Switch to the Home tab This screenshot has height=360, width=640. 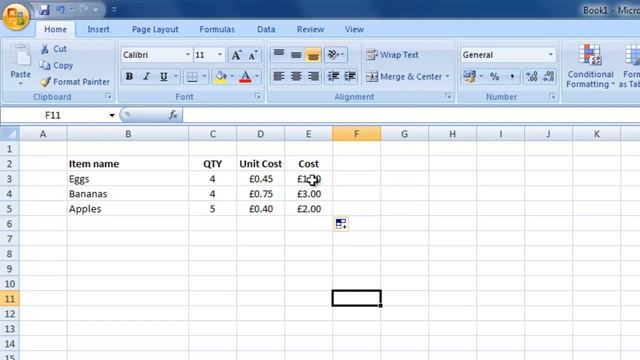pyautogui.click(x=56, y=29)
